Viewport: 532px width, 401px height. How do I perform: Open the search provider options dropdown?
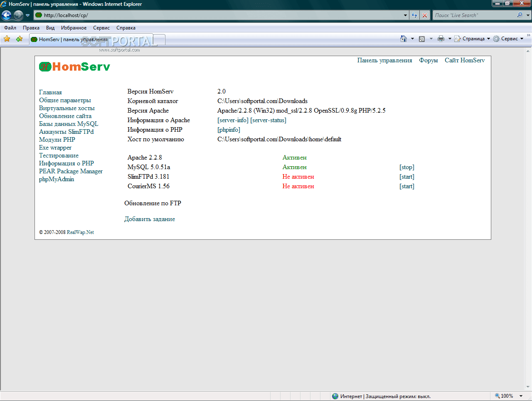[528, 15]
